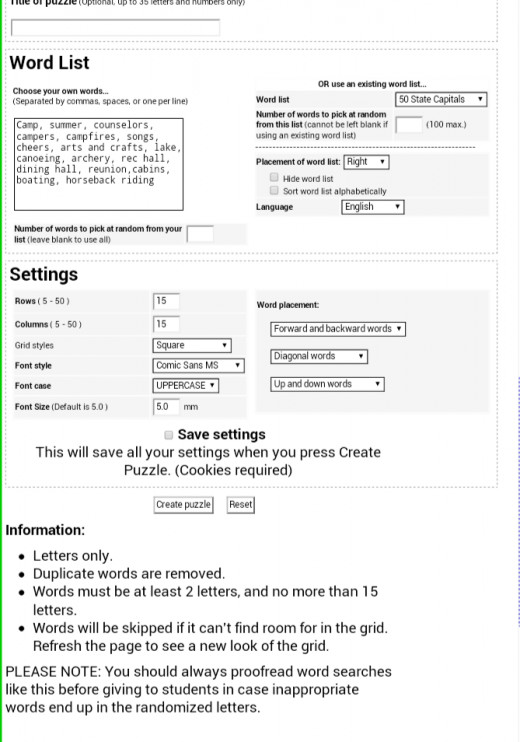Viewport: 520px width, 742px height.
Task: Open the Grid styles dropdown
Action: click(x=192, y=345)
